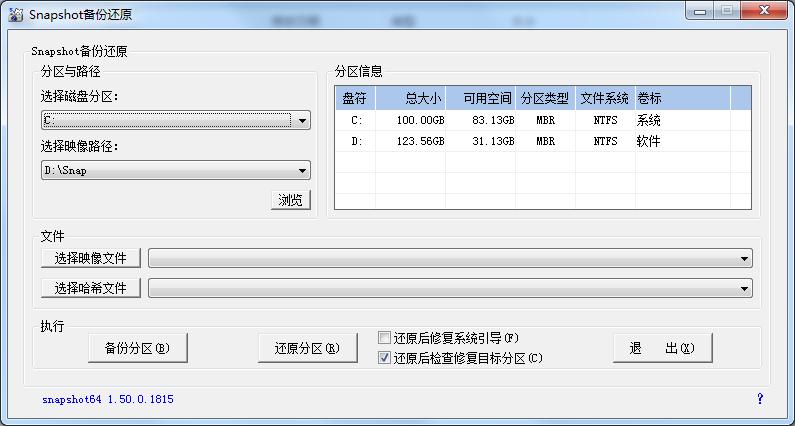Expand the 选择映像路径 dropdown

[303, 170]
